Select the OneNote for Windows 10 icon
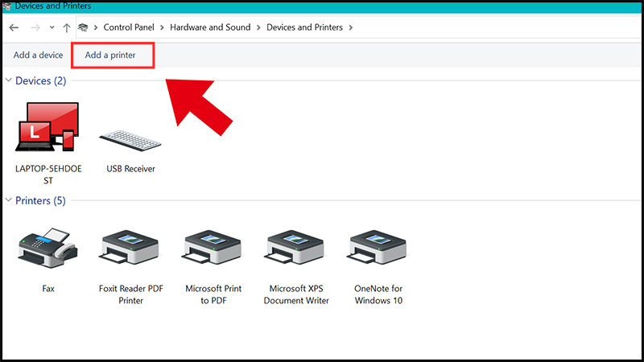The image size is (644, 362). tap(378, 248)
